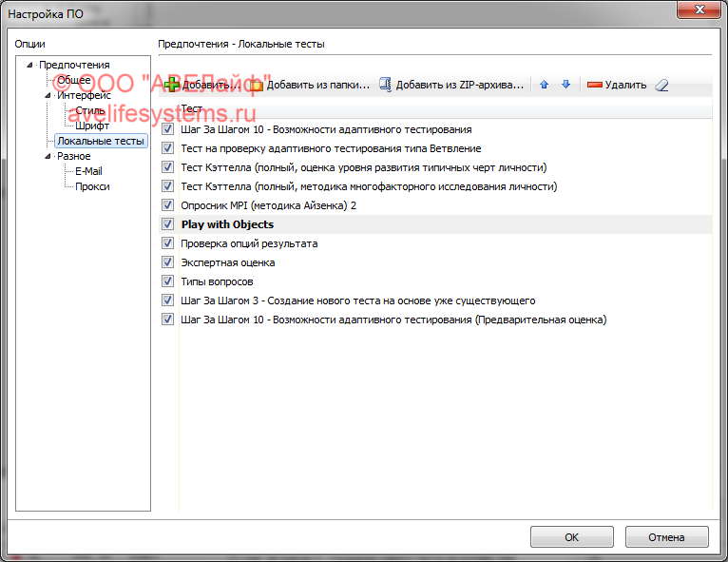Collapse the Интерфейс tree node

48,95
